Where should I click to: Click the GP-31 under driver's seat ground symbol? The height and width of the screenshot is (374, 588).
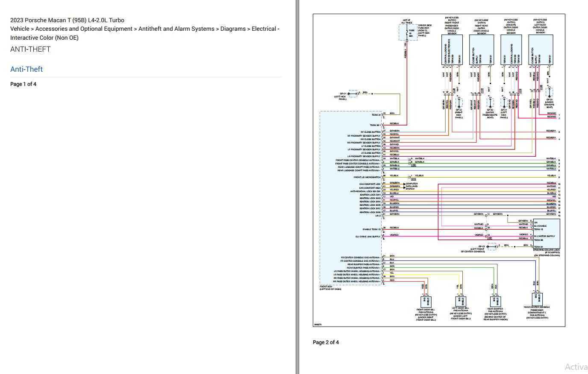pyautogui.click(x=549, y=93)
